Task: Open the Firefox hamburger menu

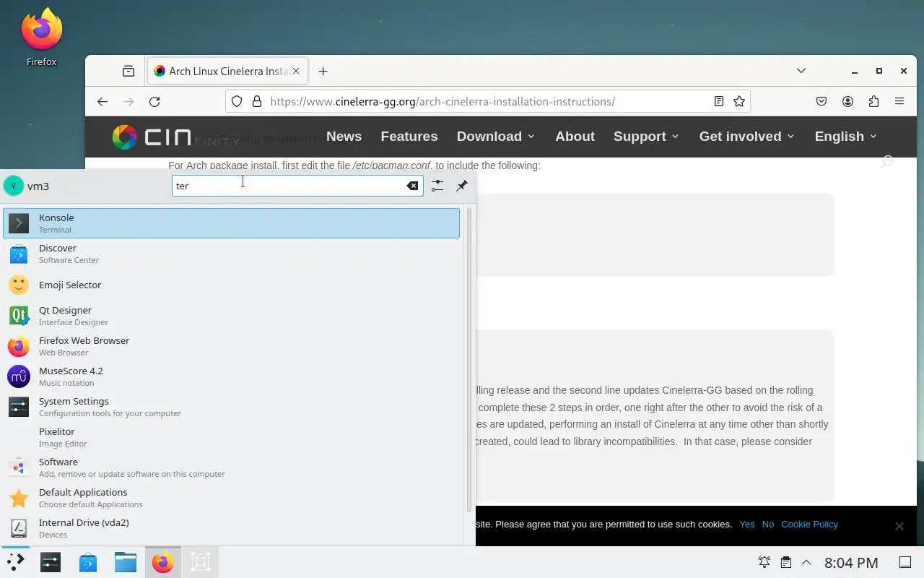Action: pyautogui.click(x=899, y=102)
